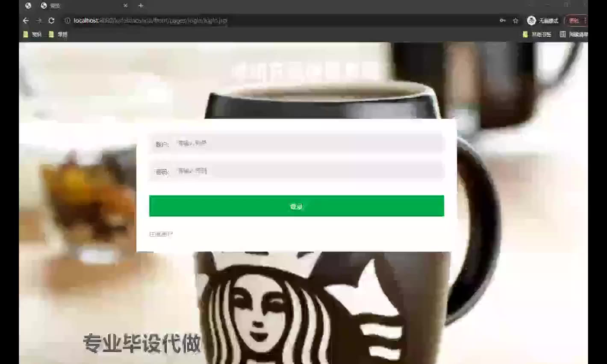This screenshot has height=364, width=607.
Task: Open the reading list
Action: point(574,34)
